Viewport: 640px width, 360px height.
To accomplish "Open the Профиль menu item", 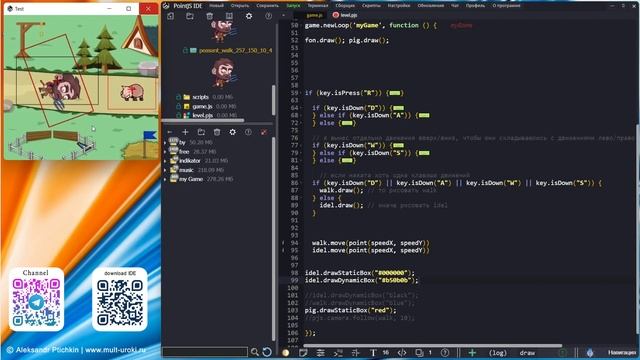I will (475, 6).
